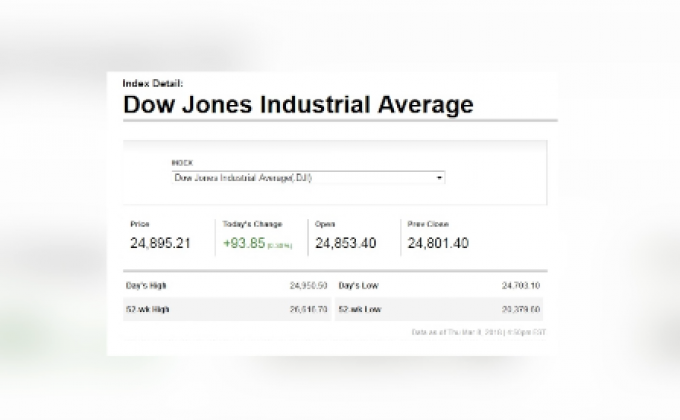680x420 pixels.
Task: Open the Index dropdown arrow
Action: coord(439,178)
